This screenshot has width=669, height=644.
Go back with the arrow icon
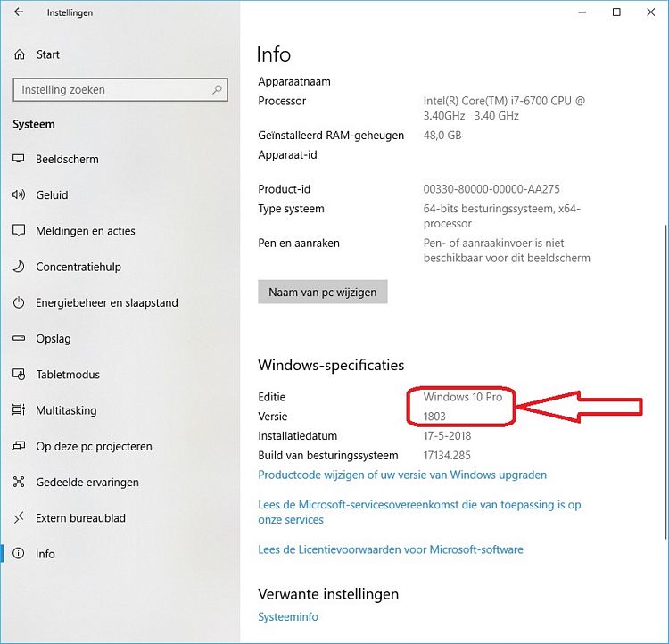tap(19, 12)
